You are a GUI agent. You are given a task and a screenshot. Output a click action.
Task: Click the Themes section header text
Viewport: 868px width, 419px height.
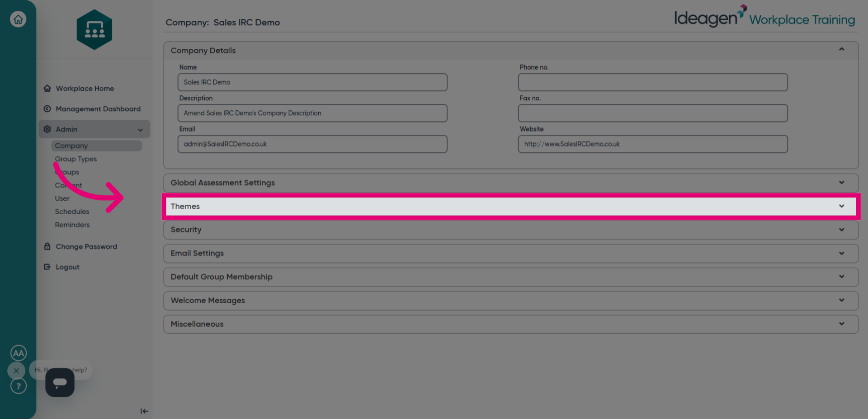(x=185, y=206)
